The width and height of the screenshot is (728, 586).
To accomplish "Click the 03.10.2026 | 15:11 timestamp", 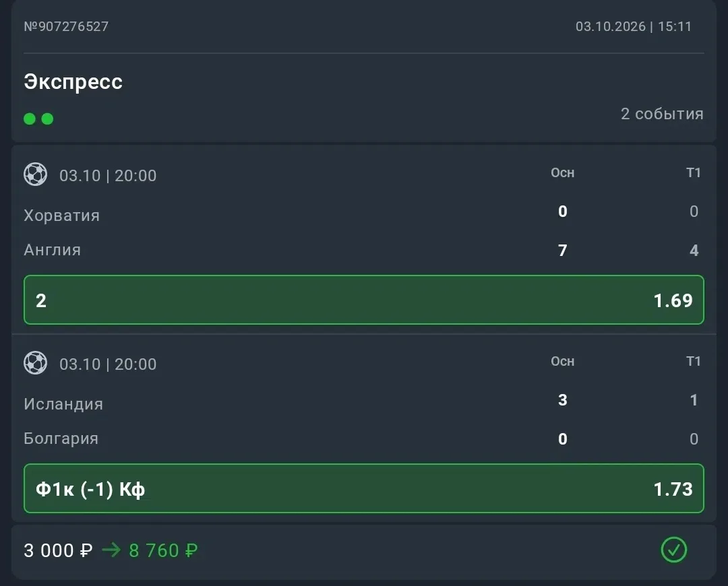I will 633,26.
